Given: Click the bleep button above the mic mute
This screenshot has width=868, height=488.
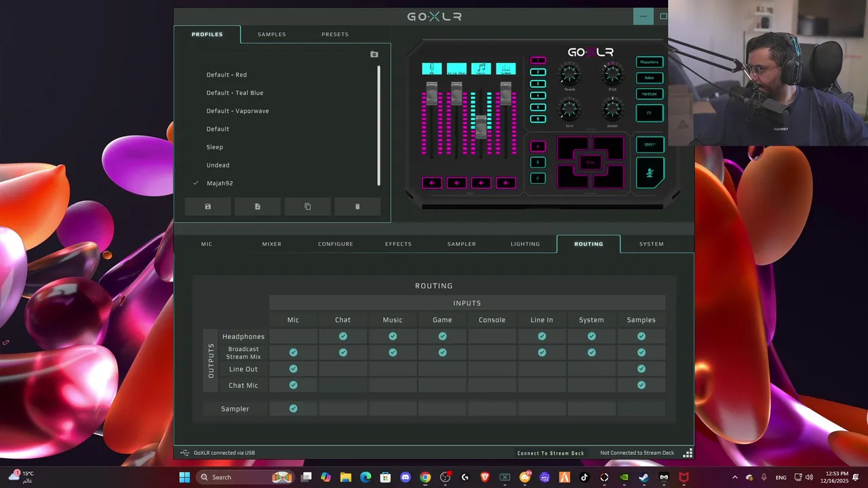Looking at the screenshot, I should [x=650, y=144].
